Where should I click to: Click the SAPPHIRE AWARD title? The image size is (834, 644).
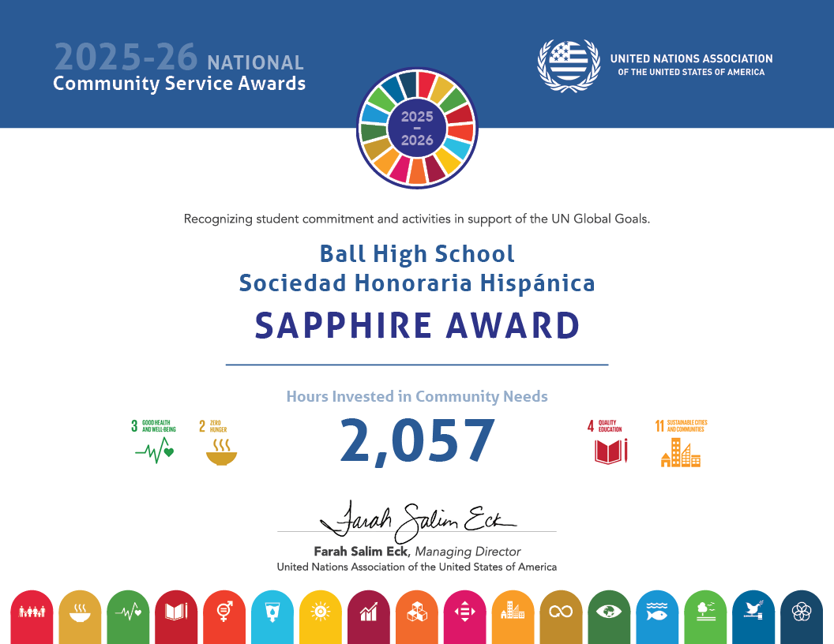[418, 325]
